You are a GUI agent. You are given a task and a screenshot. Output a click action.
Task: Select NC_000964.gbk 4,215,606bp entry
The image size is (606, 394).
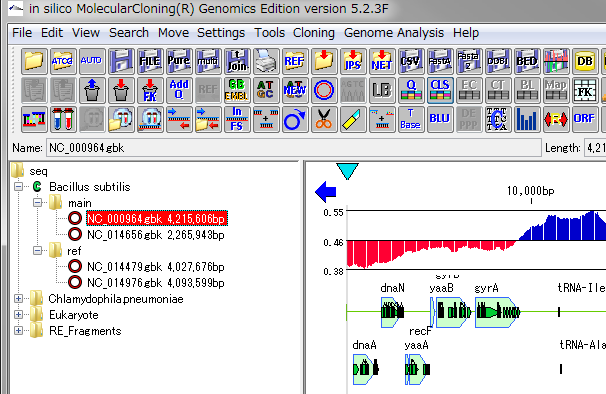[x=157, y=218]
